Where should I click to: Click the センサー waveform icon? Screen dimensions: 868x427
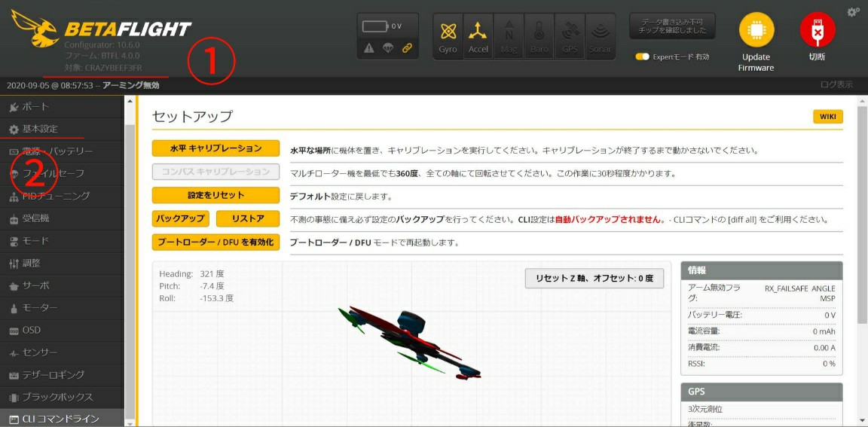[x=14, y=353]
